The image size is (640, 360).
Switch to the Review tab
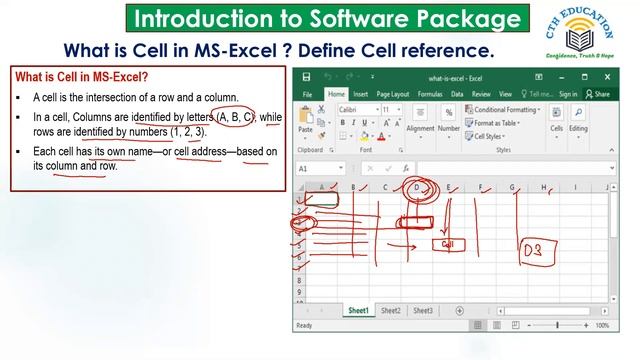click(481, 94)
